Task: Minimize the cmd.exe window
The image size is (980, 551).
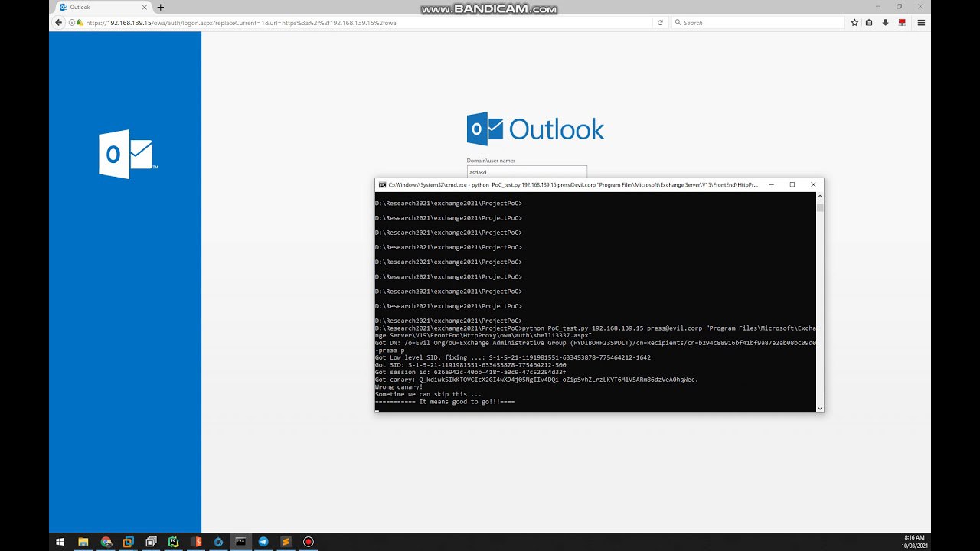Action: (x=770, y=184)
